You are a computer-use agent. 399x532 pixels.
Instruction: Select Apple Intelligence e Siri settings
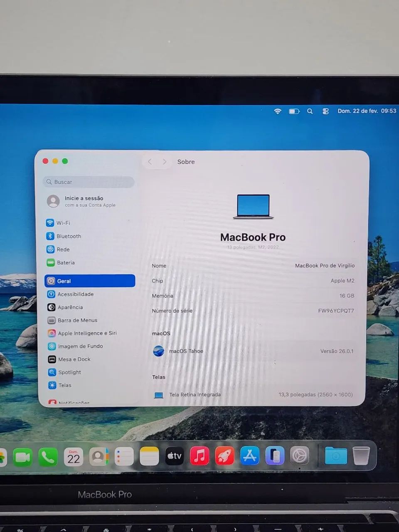(87, 333)
